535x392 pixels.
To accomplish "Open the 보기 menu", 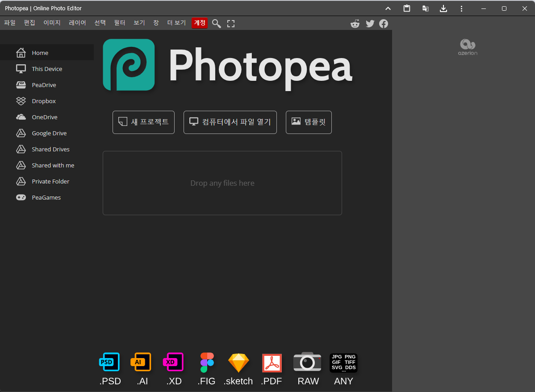I will (139, 23).
